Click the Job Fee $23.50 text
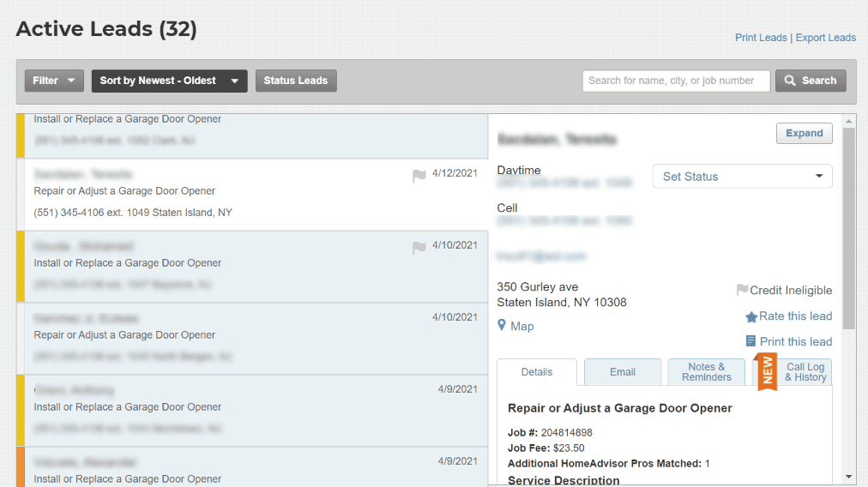 546,448
